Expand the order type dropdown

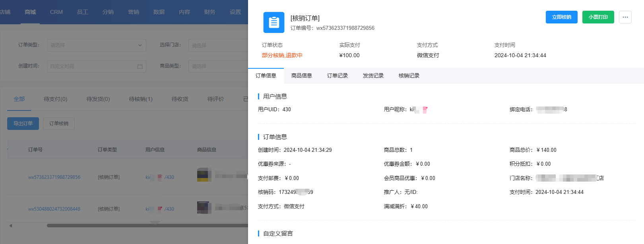point(96,45)
